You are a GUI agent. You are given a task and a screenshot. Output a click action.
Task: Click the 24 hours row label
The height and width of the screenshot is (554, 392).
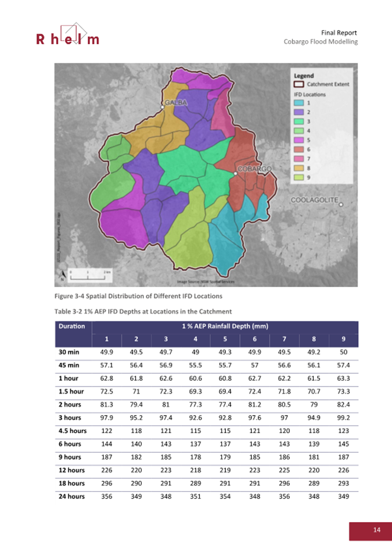tap(72, 496)
